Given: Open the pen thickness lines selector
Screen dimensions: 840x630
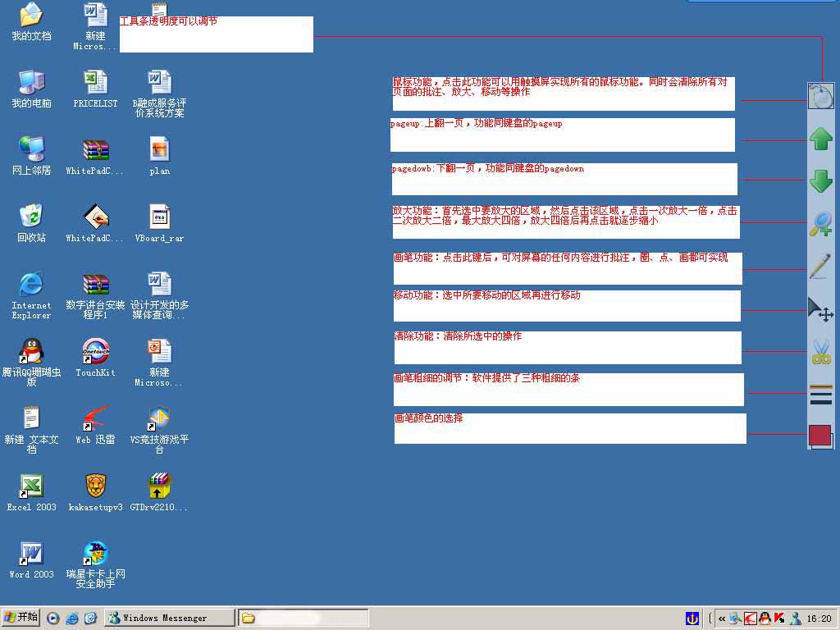Looking at the screenshot, I should [820, 394].
